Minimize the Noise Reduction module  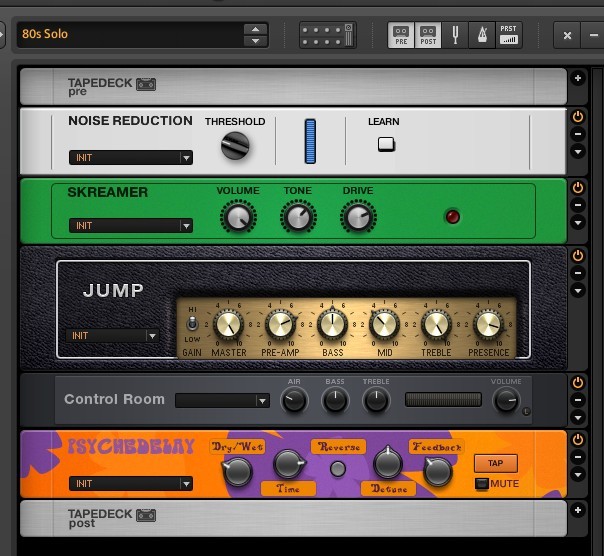coord(578,134)
